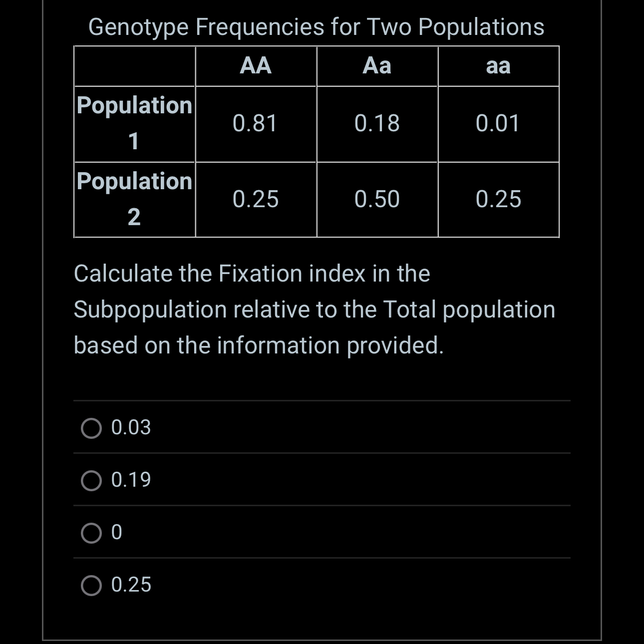The height and width of the screenshot is (644, 644).
Task: Select the 0.19 answer option
Action: click(x=92, y=481)
